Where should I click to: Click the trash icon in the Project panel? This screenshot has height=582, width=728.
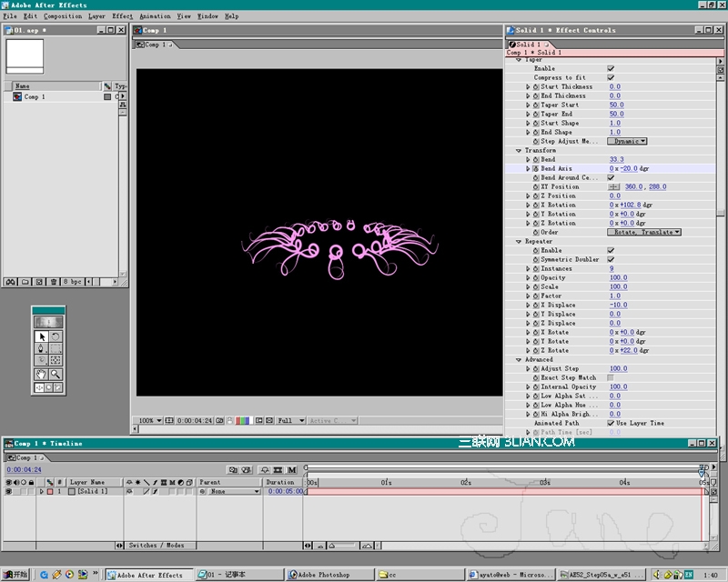pos(54,282)
